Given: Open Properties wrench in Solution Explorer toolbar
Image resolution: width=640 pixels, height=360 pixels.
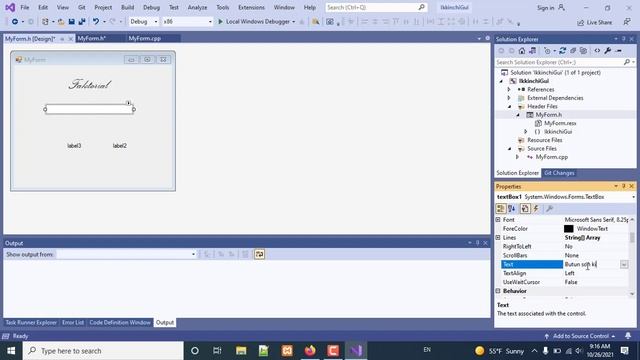Looking at the screenshot, I should pos(608,51).
